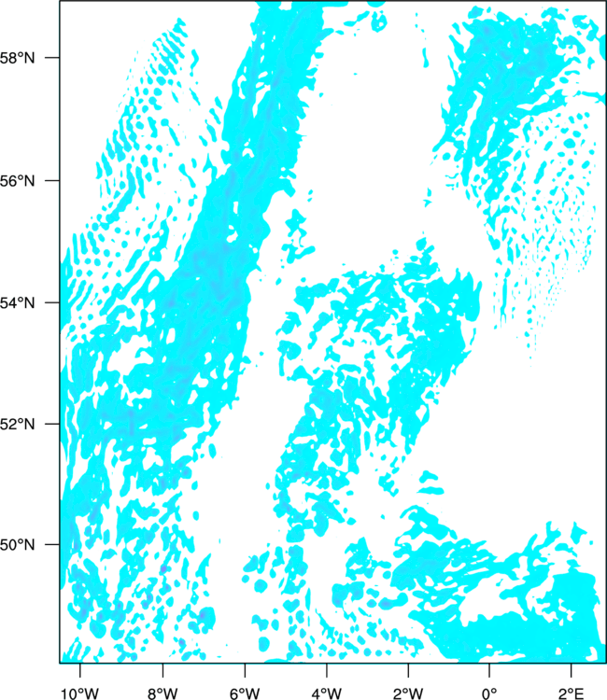Click the 54°N latitude axis label
The height and width of the screenshot is (700, 607).
point(25,302)
